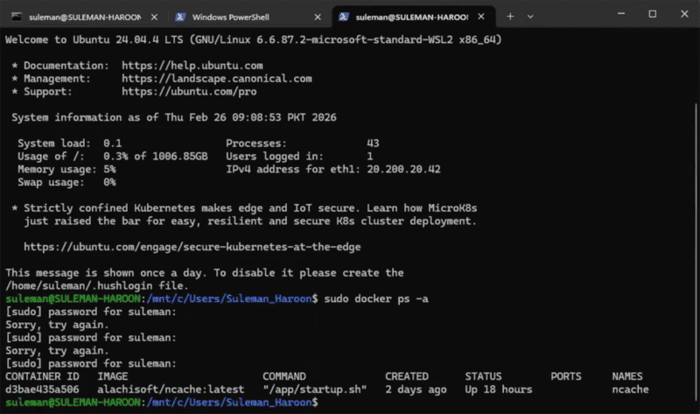Maximize the terminal window

652,14
